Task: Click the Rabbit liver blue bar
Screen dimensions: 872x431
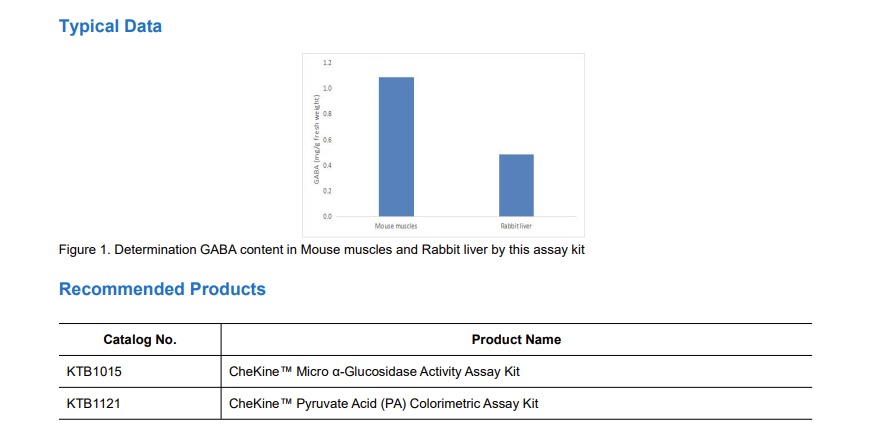Action: coord(516,184)
